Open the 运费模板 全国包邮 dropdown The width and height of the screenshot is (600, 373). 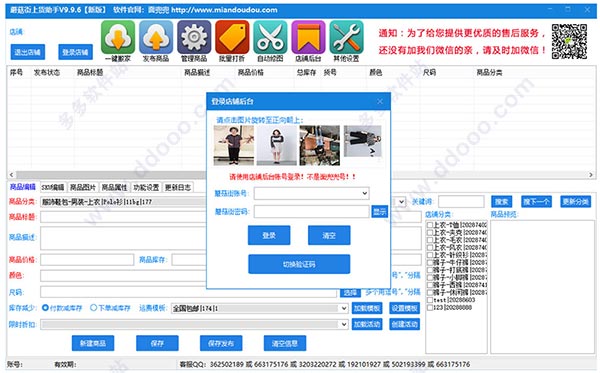tap(344, 308)
